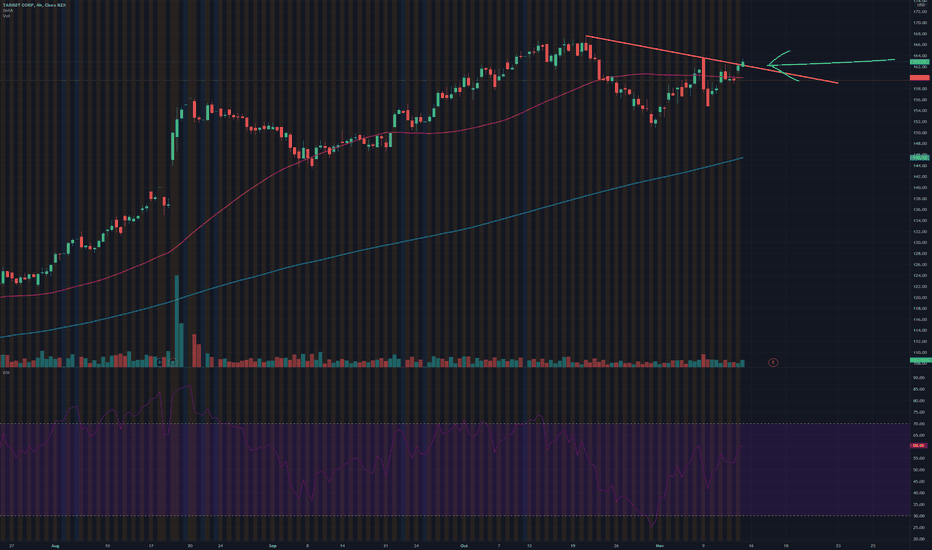
Task: Click the Nov date label on time axis
Action: (659, 545)
